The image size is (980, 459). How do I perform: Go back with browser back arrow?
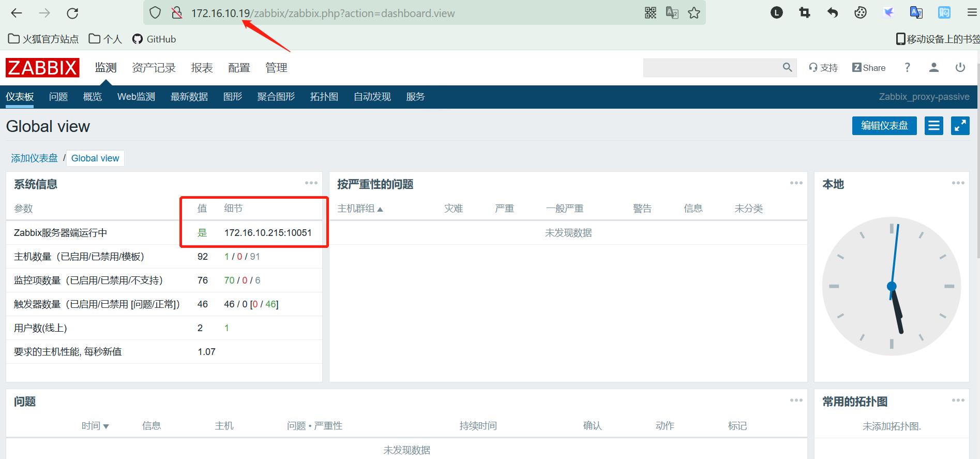pyautogui.click(x=17, y=13)
